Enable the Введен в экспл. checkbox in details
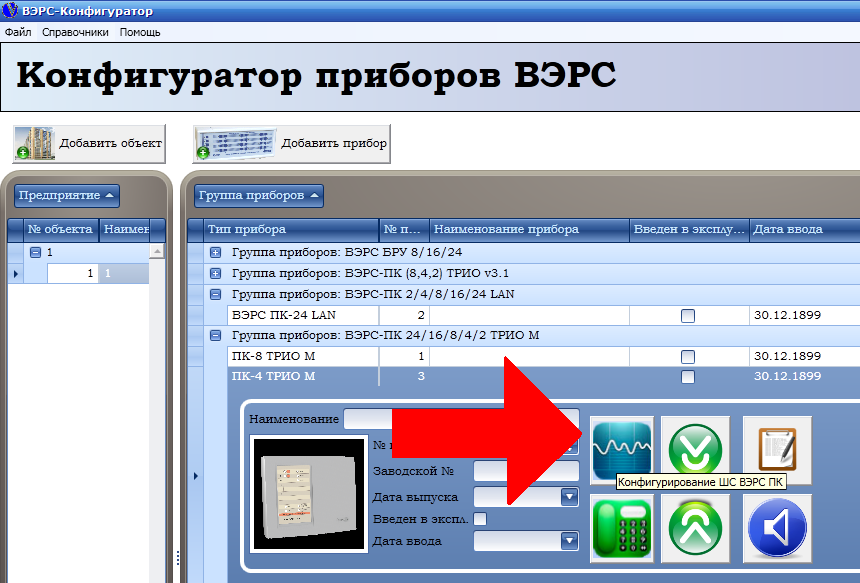This screenshot has width=860, height=583. click(480, 519)
